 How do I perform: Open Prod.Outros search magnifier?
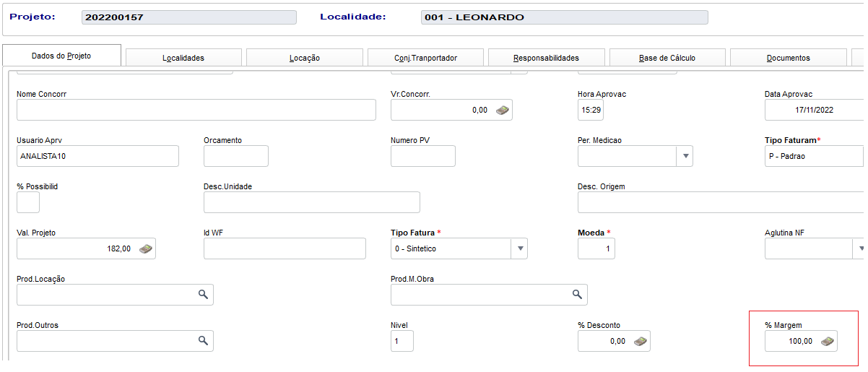point(203,341)
